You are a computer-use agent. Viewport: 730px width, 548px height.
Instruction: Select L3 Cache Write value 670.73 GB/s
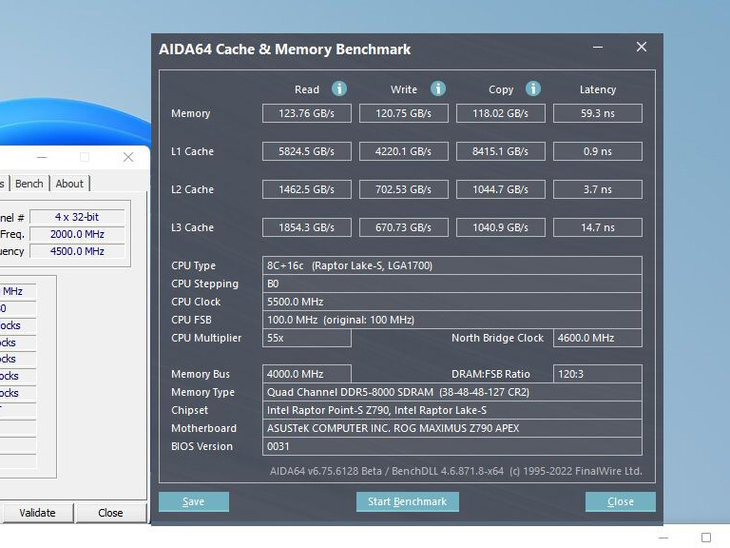point(404,228)
